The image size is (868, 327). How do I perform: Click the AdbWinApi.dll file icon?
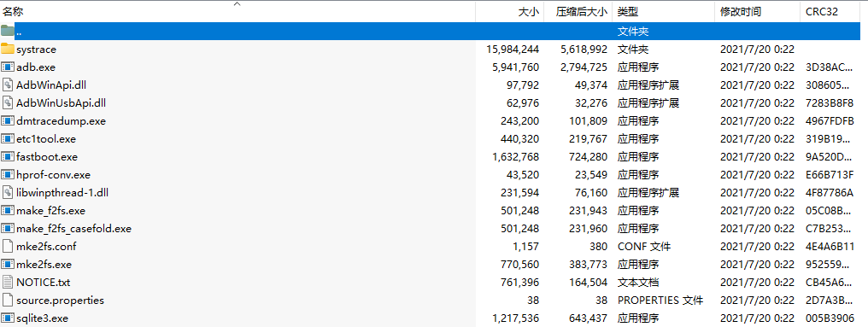click(7, 85)
